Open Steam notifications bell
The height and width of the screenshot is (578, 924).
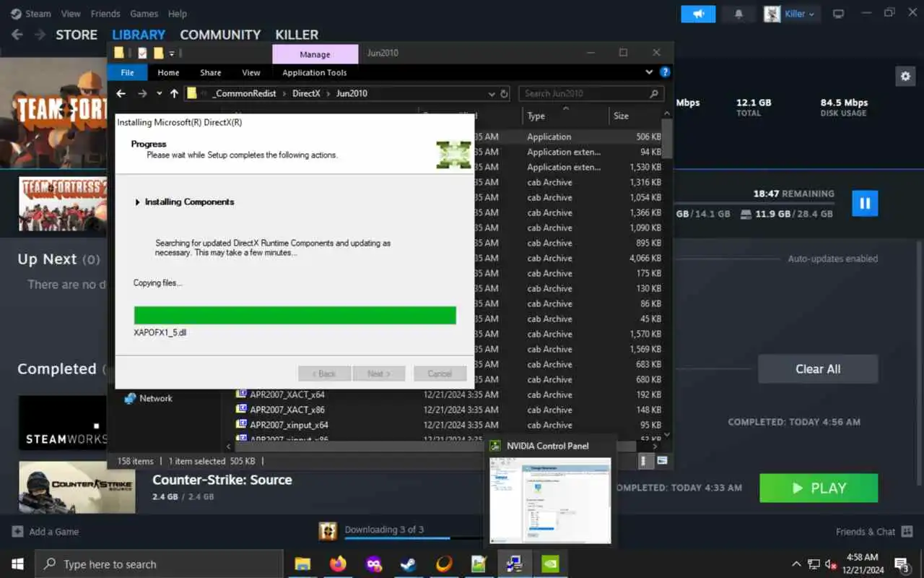coord(738,14)
